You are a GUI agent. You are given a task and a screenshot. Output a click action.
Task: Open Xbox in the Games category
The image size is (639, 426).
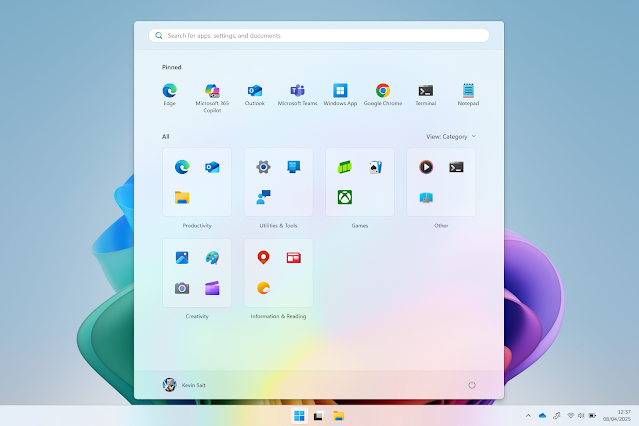345,197
